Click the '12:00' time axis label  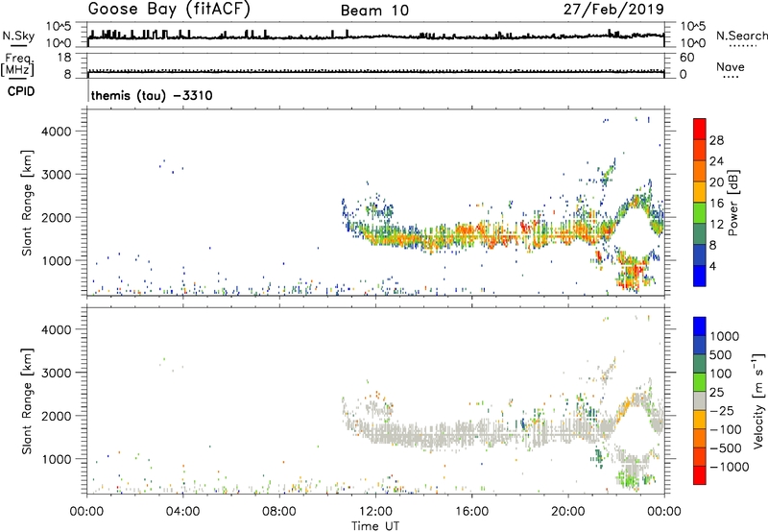coord(375,512)
